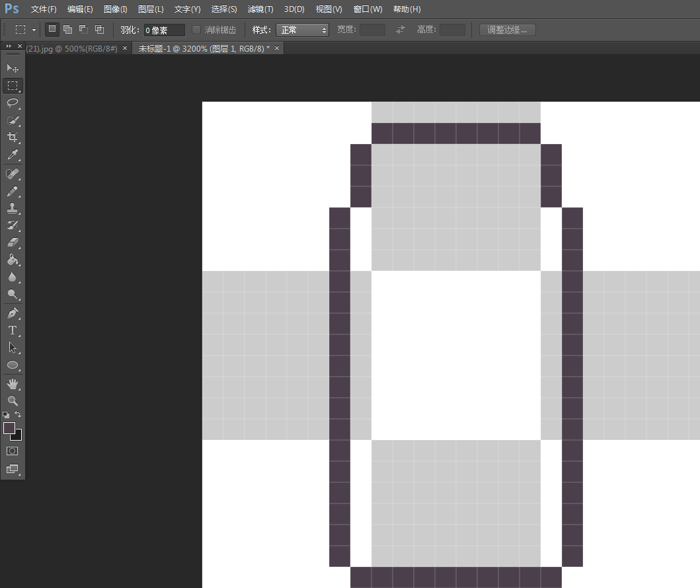Select the Pen tool
Viewport: 700px width, 588px height.
point(13,313)
